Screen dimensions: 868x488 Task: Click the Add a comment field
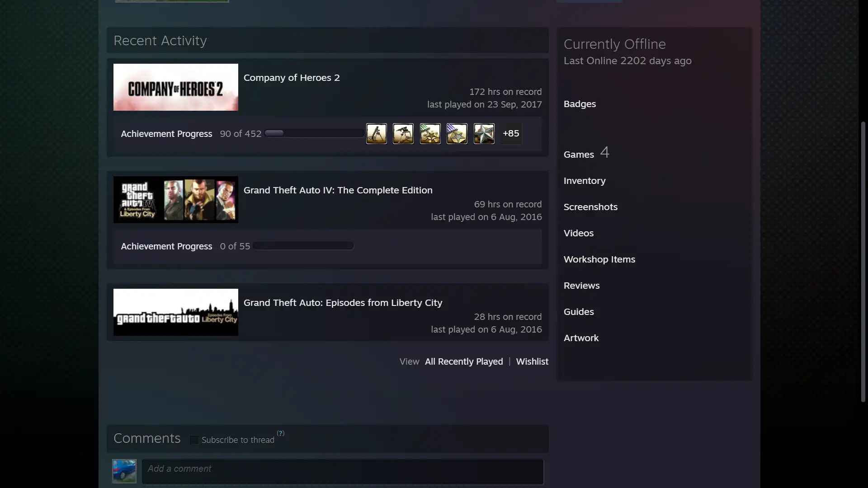343,471
